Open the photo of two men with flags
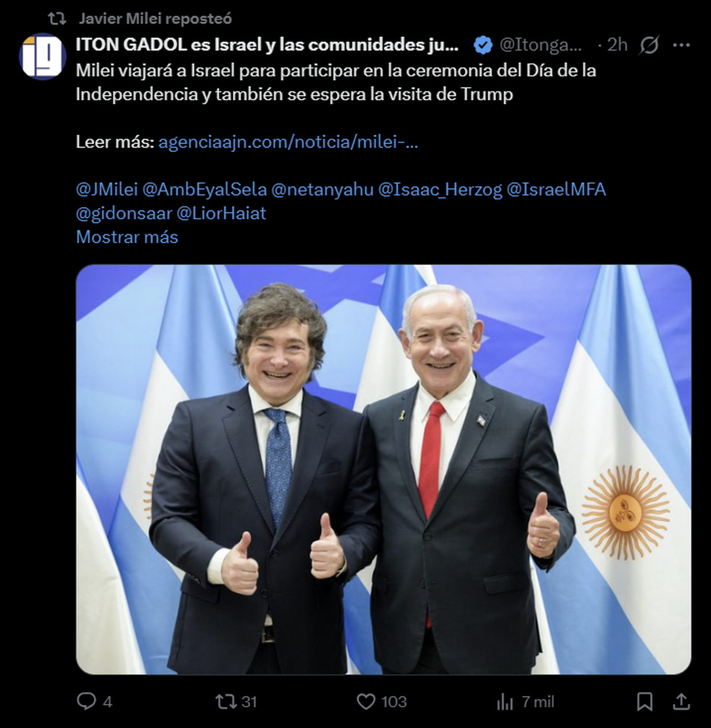The height and width of the screenshot is (728, 711). point(383,470)
